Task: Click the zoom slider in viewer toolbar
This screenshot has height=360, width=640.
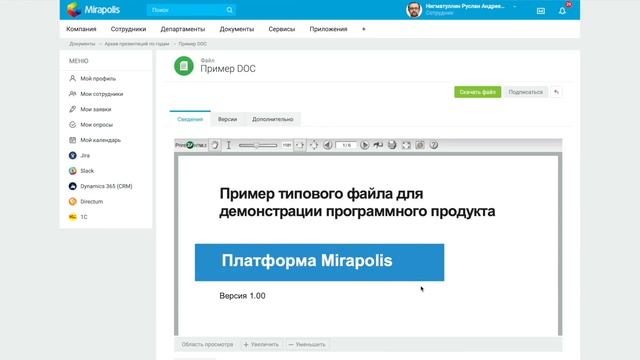Action: (258, 145)
